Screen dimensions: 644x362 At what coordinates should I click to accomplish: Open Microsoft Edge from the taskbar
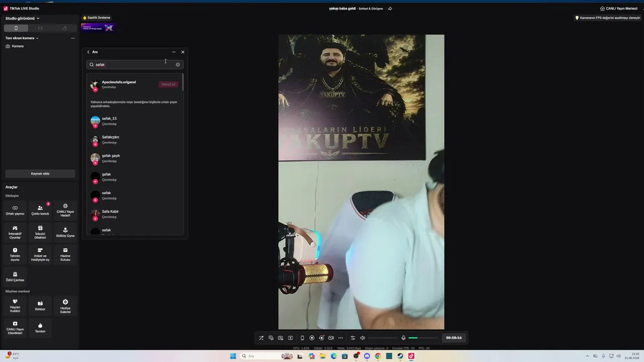(334, 356)
